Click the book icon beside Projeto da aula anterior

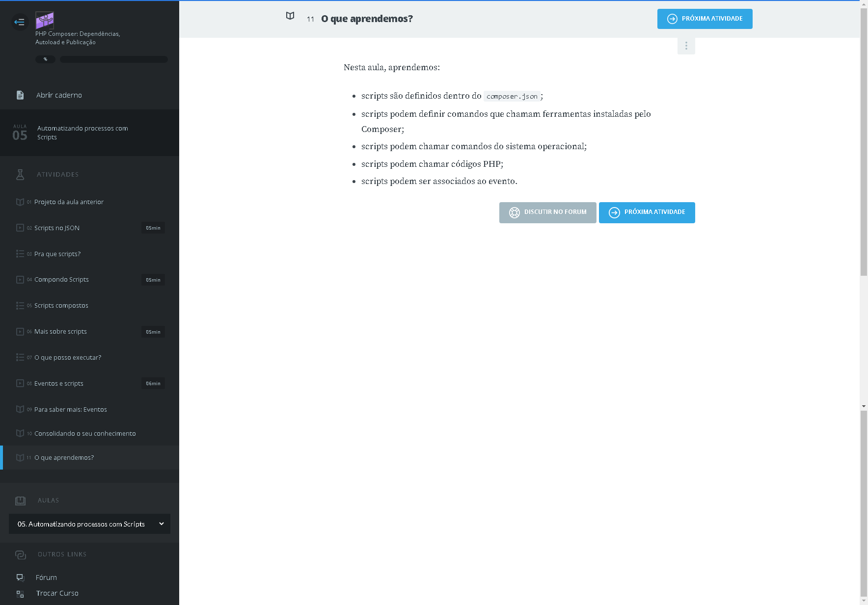tap(20, 202)
